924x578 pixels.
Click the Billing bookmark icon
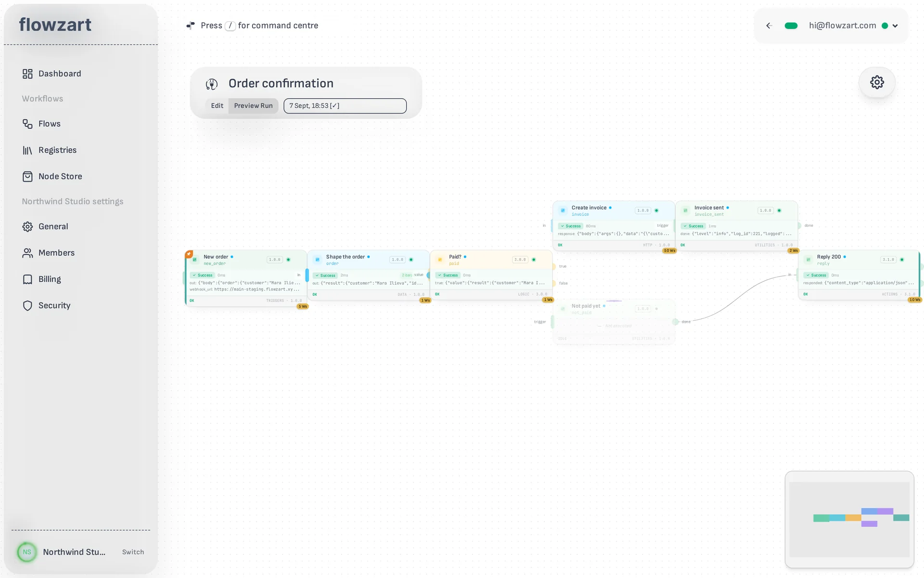(27, 279)
